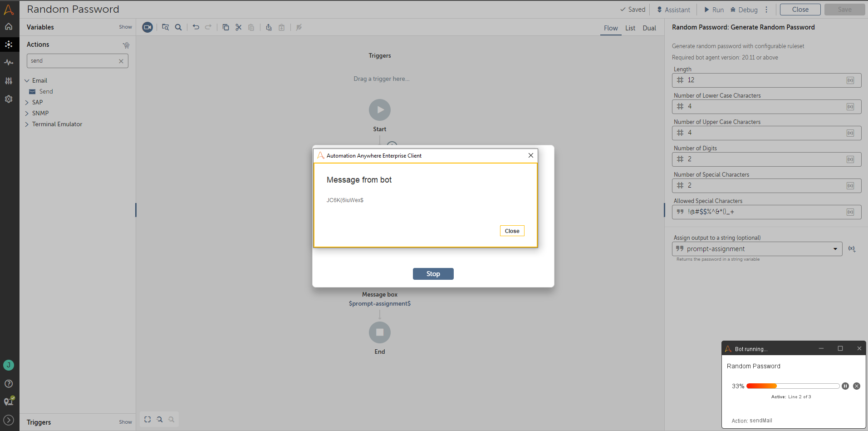Open the Manage section sliders icon
This screenshot has height=431, width=868.
(x=9, y=81)
